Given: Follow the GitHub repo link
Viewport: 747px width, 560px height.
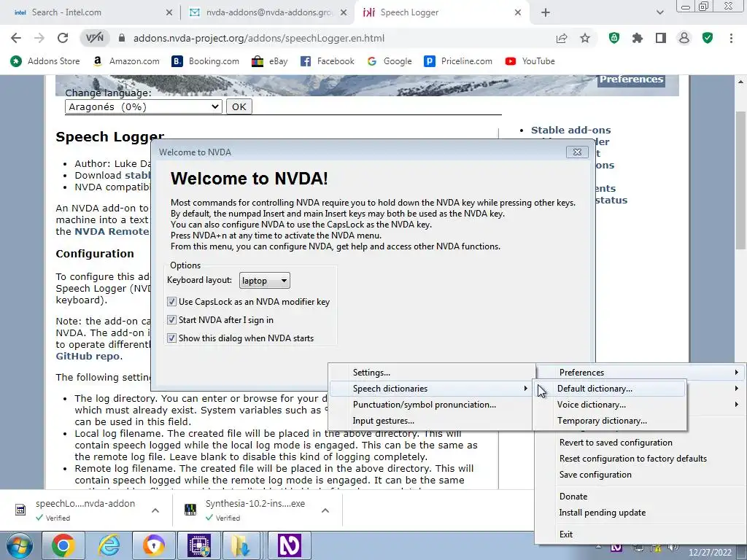Looking at the screenshot, I should click(x=88, y=356).
